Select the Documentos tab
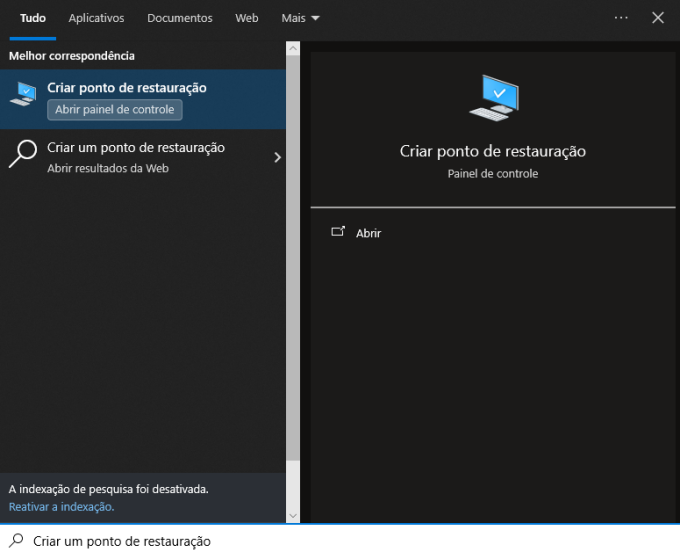 pyautogui.click(x=180, y=18)
